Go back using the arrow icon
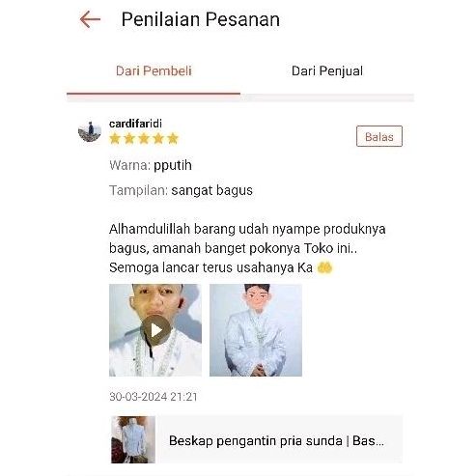 pyautogui.click(x=90, y=19)
